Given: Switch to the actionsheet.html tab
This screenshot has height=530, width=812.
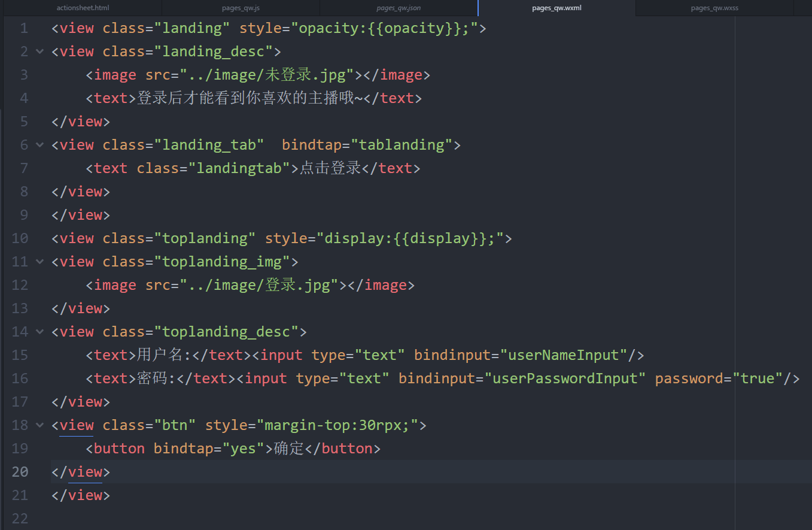Looking at the screenshot, I should coord(83,8).
